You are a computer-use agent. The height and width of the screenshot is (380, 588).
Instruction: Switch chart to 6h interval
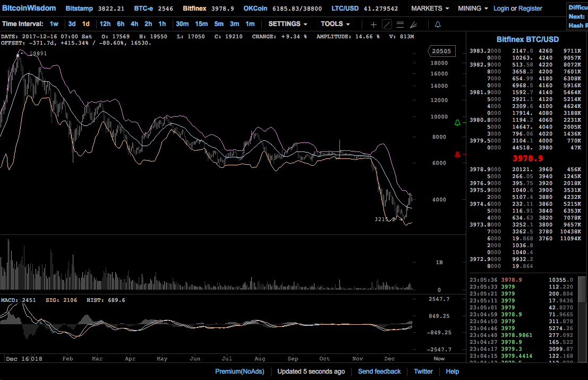coord(121,24)
